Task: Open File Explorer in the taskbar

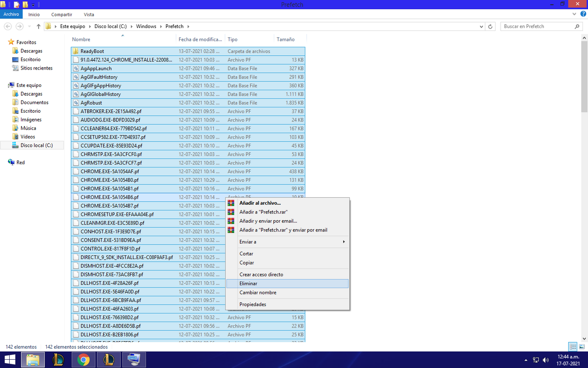Action: click(33, 359)
